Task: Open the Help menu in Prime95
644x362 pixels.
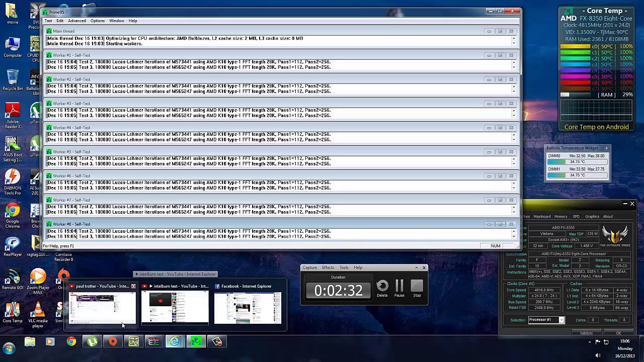Action: (x=133, y=21)
